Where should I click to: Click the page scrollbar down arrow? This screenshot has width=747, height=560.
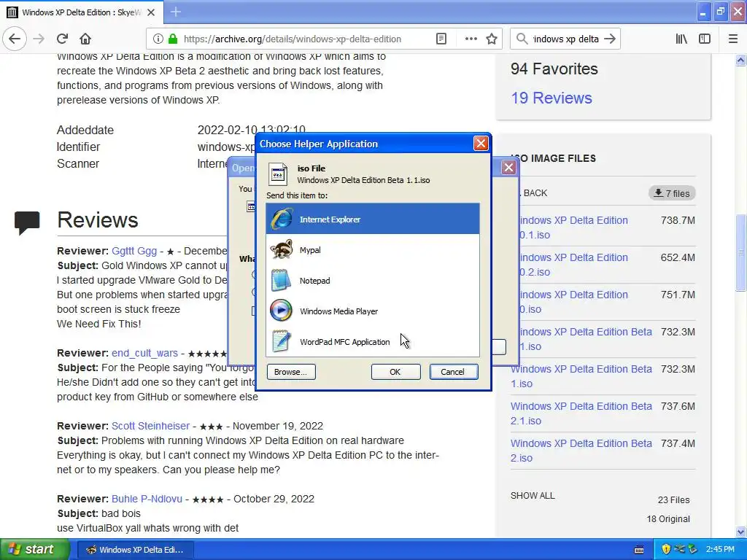tap(741, 532)
